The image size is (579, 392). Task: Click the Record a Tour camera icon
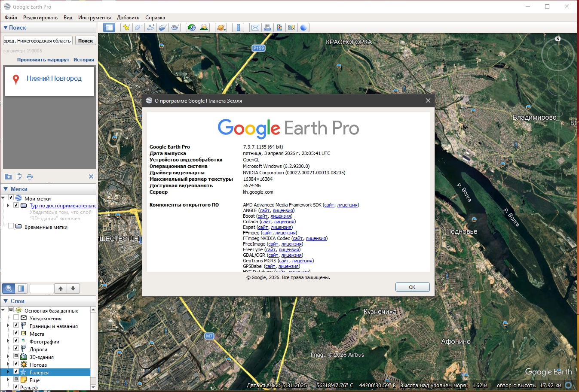coord(175,27)
